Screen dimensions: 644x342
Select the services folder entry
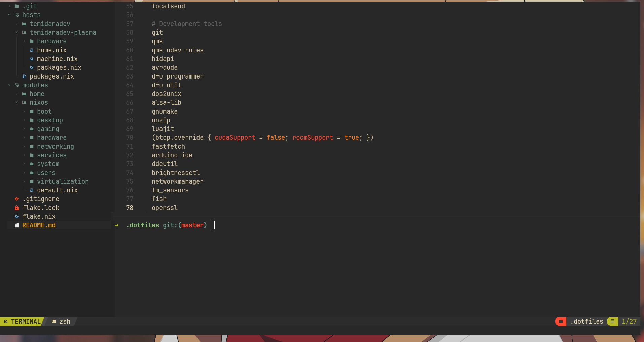tap(51, 155)
